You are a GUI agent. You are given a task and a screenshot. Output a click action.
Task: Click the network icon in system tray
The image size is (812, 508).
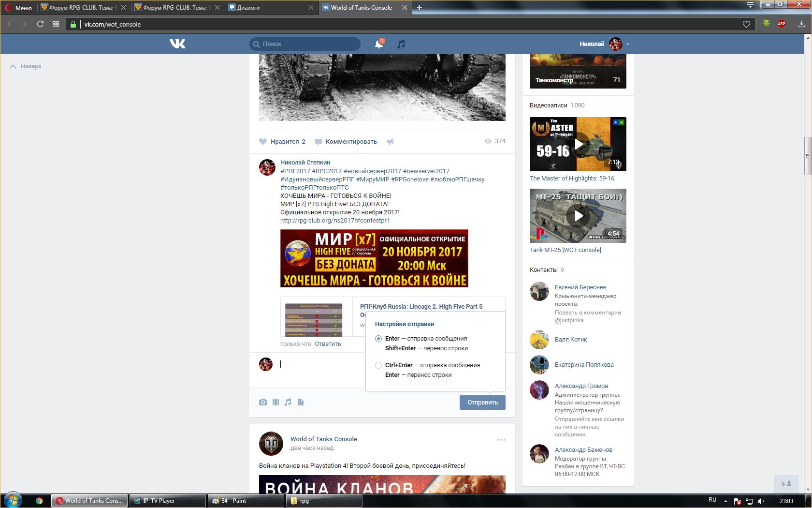point(749,501)
